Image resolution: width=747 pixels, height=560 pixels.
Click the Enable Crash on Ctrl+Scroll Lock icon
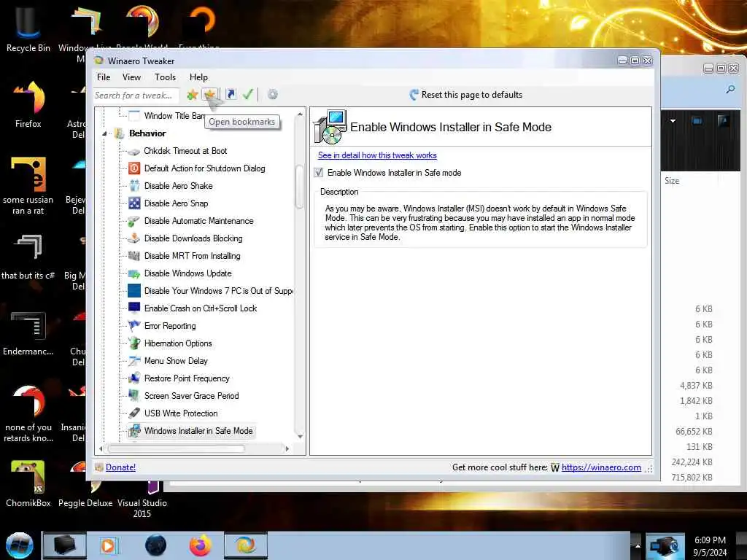(134, 308)
